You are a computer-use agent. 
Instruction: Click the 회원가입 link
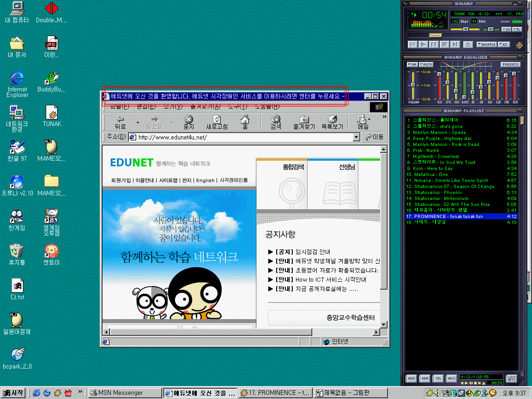point(121,180)
